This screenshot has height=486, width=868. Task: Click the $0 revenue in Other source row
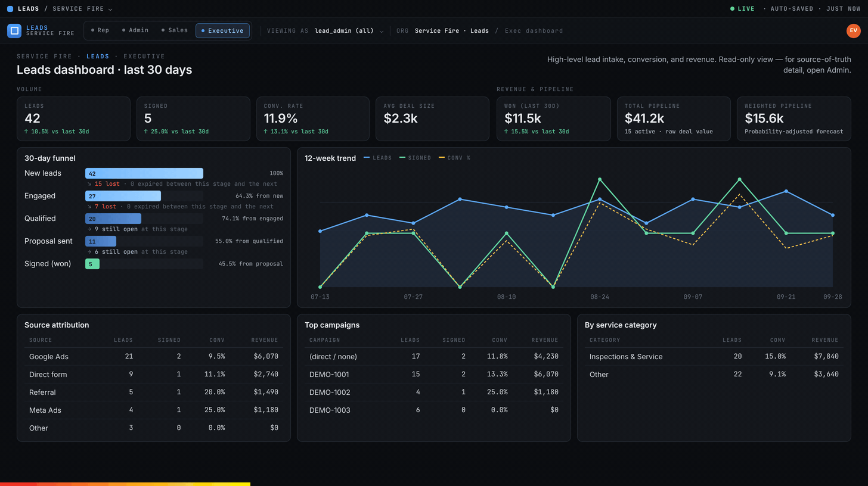pos(274,428)
